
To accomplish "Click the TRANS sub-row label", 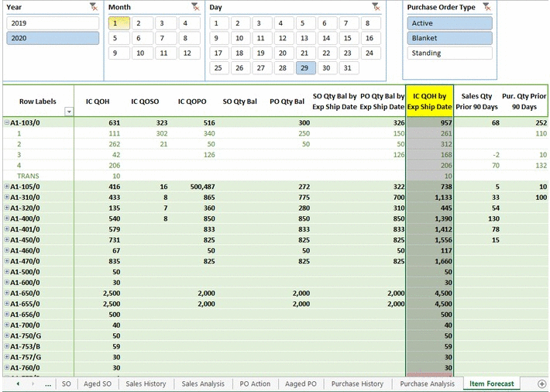I will point(28,176).
